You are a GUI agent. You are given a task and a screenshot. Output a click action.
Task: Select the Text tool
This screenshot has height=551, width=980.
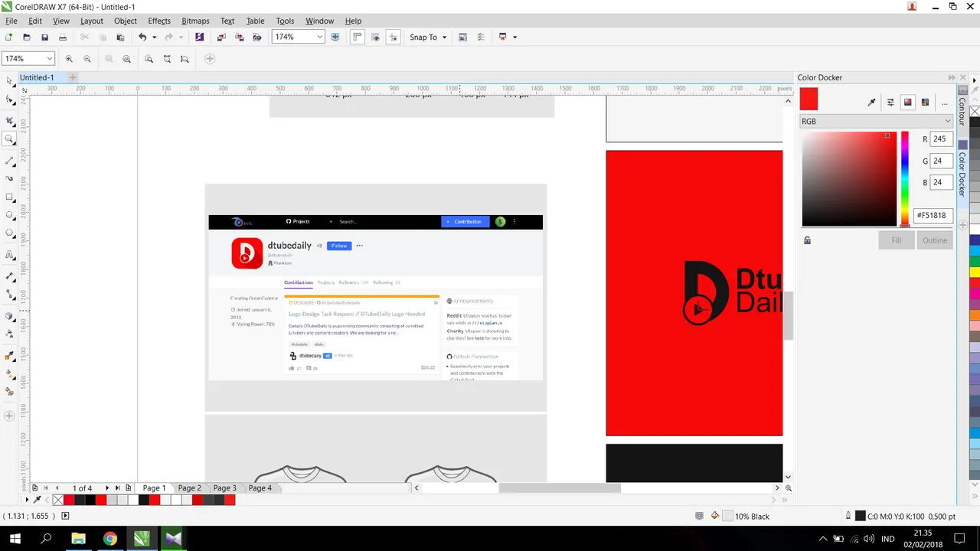click(9, 254)
